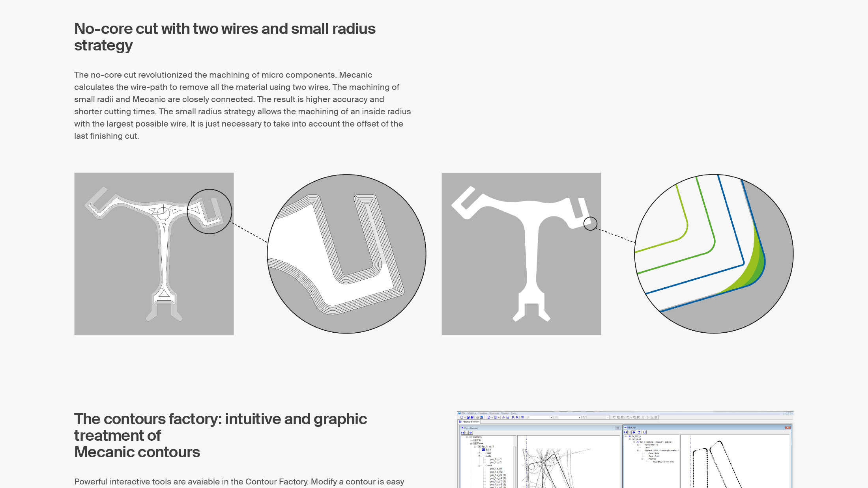Close the Pezzo Mecanic panel

[x=617, y=428]
